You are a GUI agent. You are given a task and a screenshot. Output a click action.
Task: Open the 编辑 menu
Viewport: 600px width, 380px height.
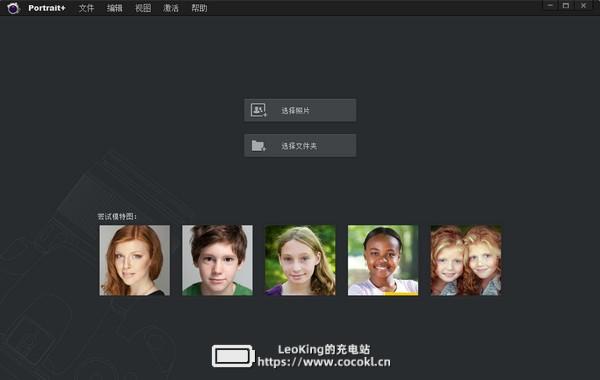(x=115, y=8)
